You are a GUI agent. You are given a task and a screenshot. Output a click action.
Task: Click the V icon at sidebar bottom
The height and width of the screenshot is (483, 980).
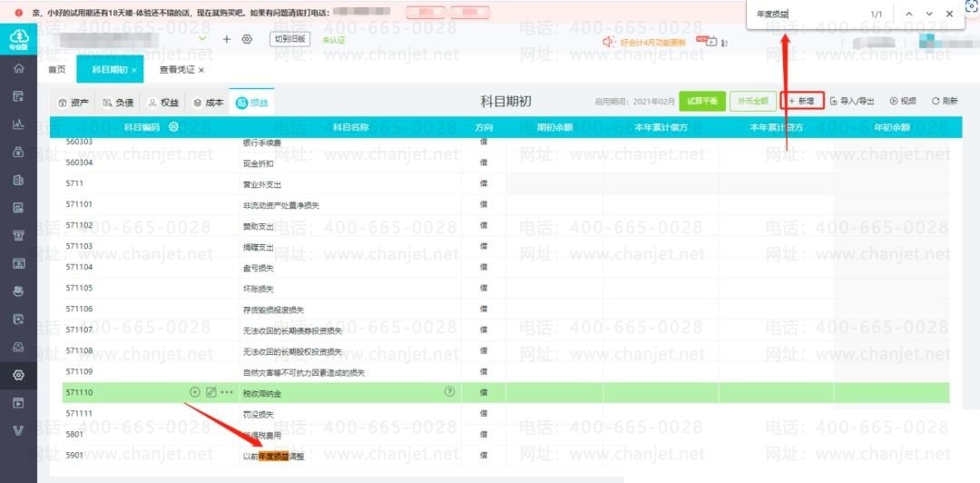pyautogui.click(x=19, y=430)
